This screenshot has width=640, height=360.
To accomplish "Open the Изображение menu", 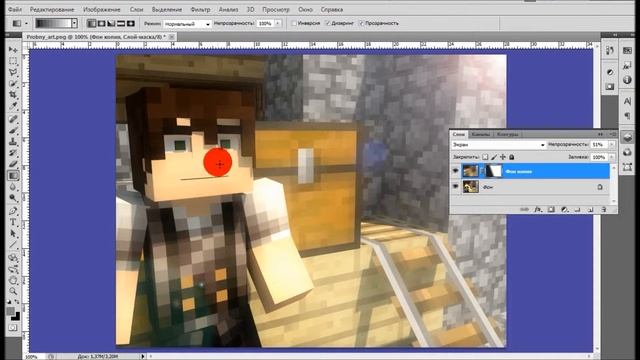I will point(102,9).
